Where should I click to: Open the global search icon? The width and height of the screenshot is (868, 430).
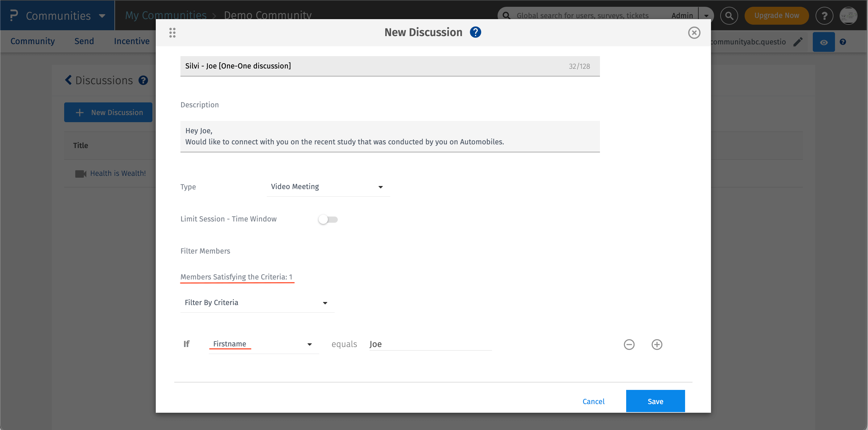[729, 15]
